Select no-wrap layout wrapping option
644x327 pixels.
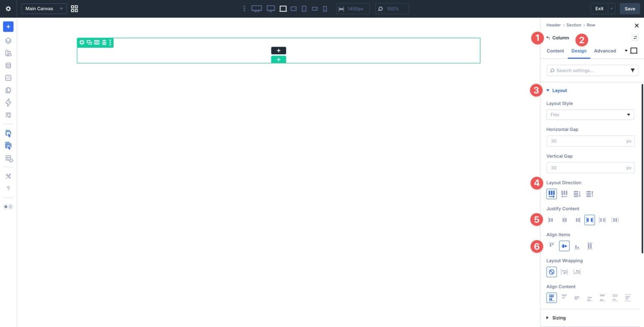pos(552,272)
